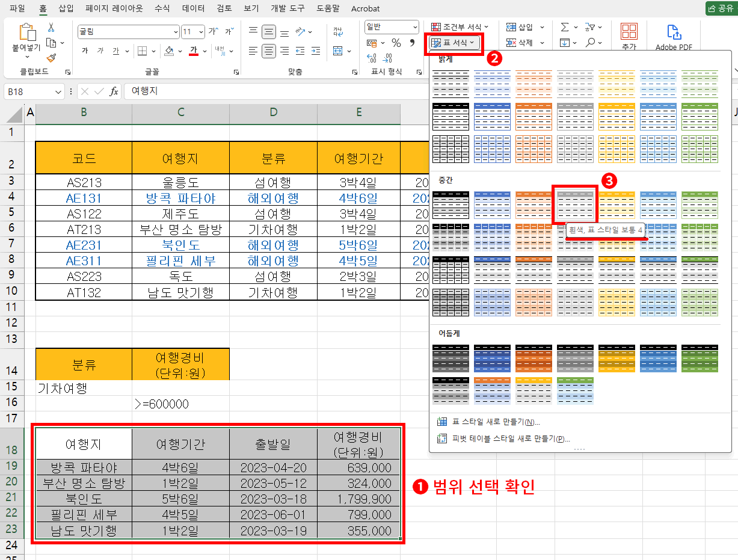Click the Fill down arrow icon
The height and width of the screenshot is (560, 738).
click(565, 43)
